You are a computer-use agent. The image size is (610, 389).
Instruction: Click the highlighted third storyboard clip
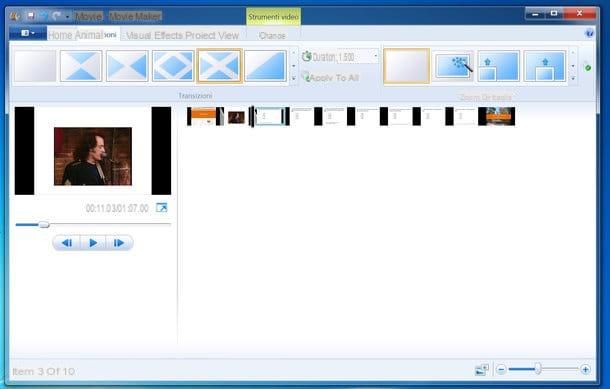coord(270,117)
